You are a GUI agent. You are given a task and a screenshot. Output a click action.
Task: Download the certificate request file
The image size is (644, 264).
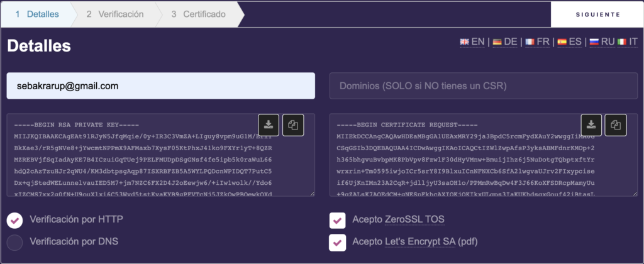[592, 125]
